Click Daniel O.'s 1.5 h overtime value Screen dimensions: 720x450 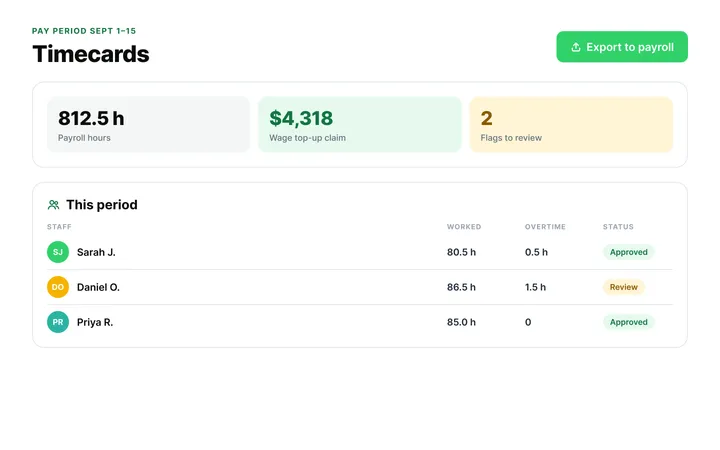click(535, 287)
